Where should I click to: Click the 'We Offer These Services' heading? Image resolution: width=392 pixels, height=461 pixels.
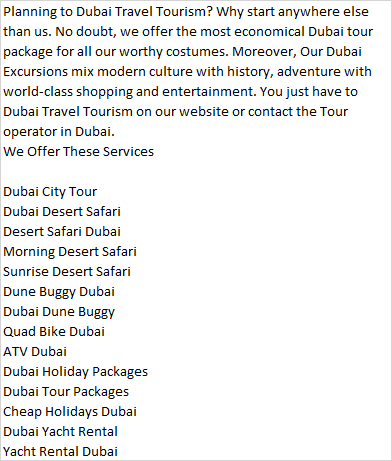pos(79,152)
